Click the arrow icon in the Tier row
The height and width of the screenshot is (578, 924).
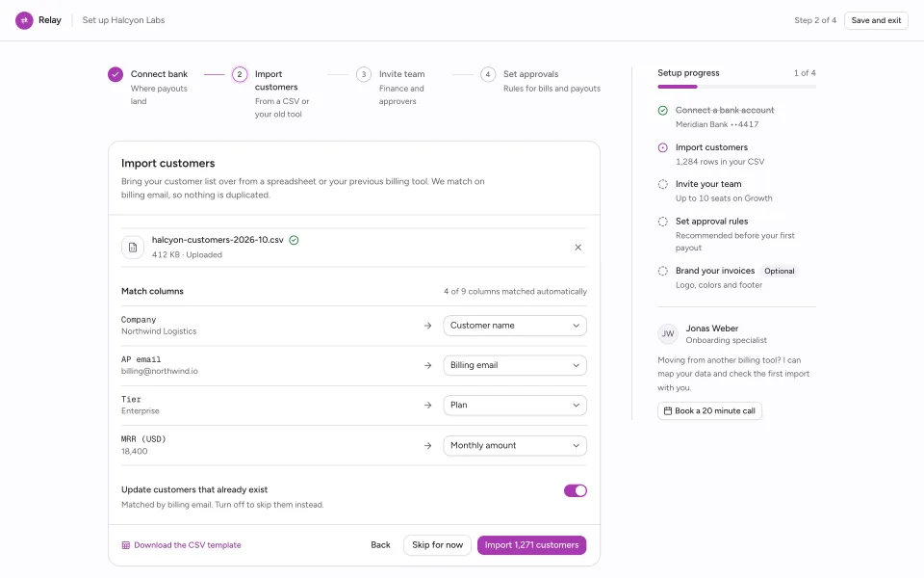[427, 406]
